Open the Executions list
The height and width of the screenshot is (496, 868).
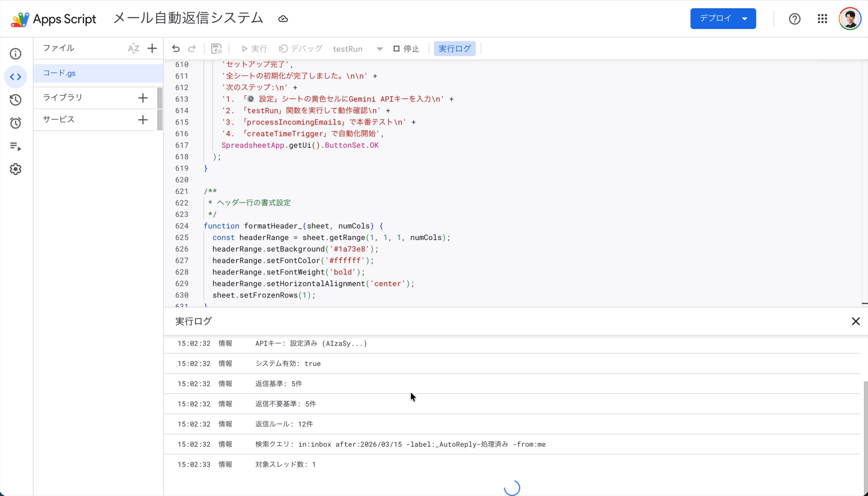pos(16,147)
